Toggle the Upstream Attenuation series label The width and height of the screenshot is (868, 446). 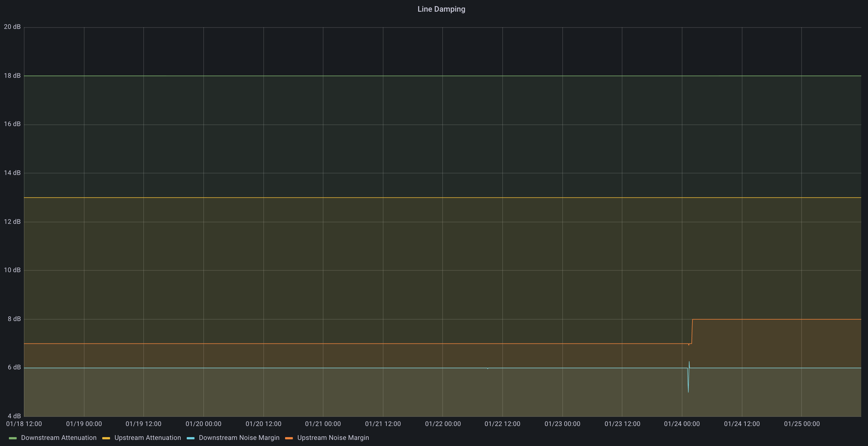coord(148,438)
